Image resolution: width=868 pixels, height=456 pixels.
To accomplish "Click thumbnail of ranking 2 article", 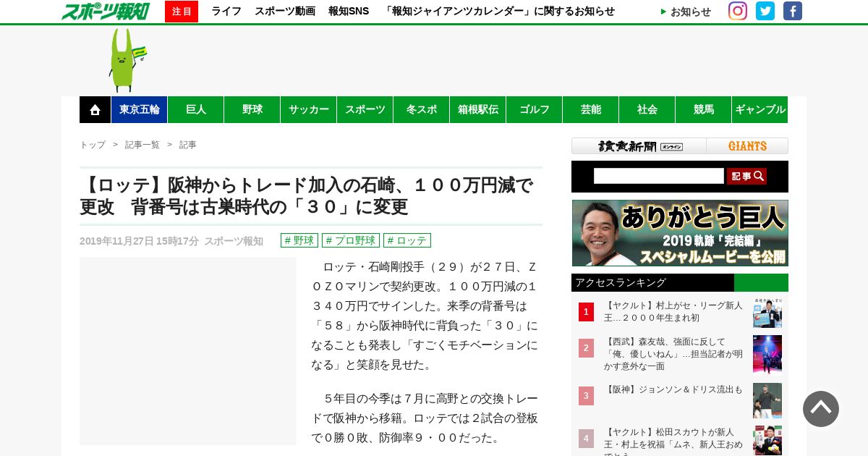I will click(767, 354).
